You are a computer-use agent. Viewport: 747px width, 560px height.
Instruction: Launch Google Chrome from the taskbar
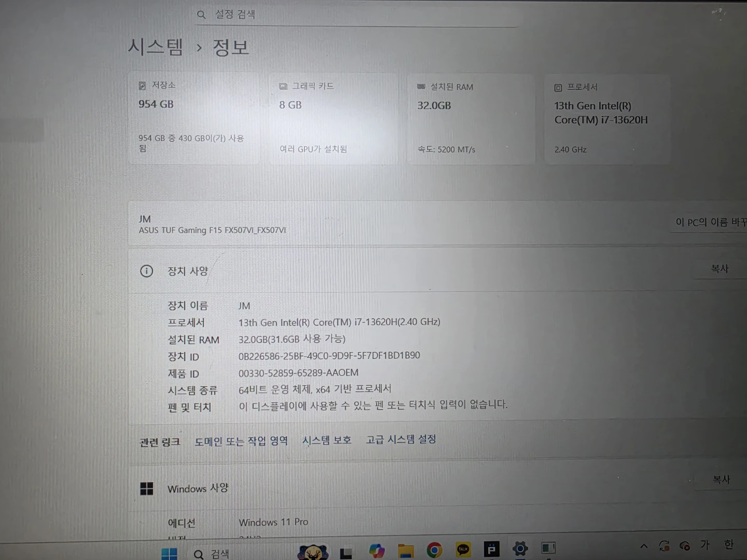434,550
